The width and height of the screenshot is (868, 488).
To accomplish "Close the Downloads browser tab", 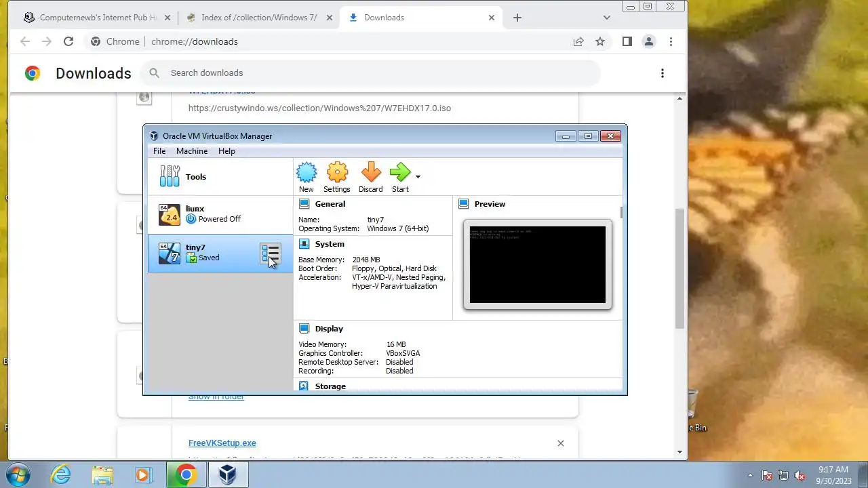I will pyautogui.click(x=492, y=18).
